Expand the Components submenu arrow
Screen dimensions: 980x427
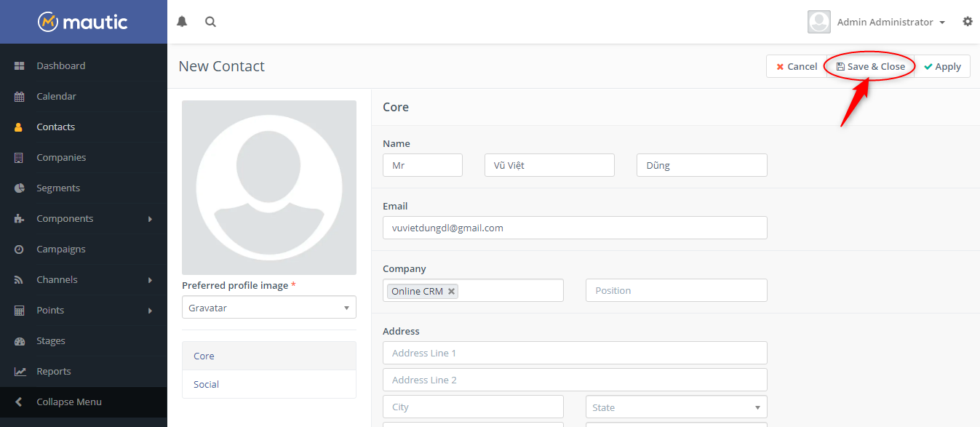pos(150,219)
